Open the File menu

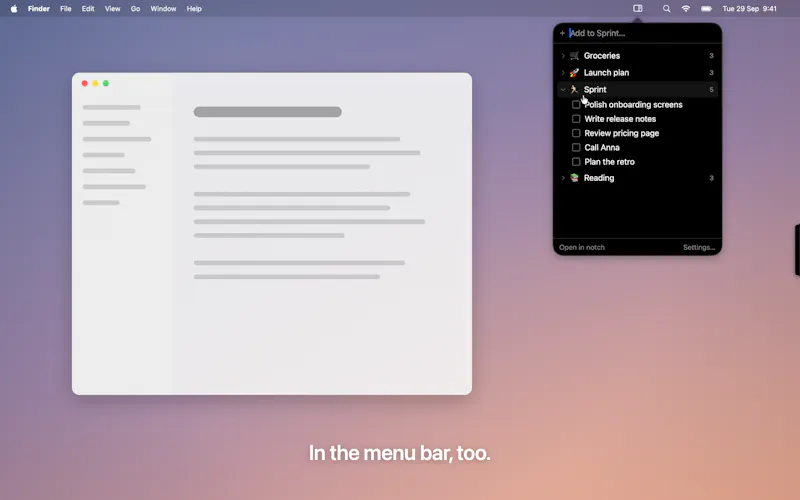65,9
